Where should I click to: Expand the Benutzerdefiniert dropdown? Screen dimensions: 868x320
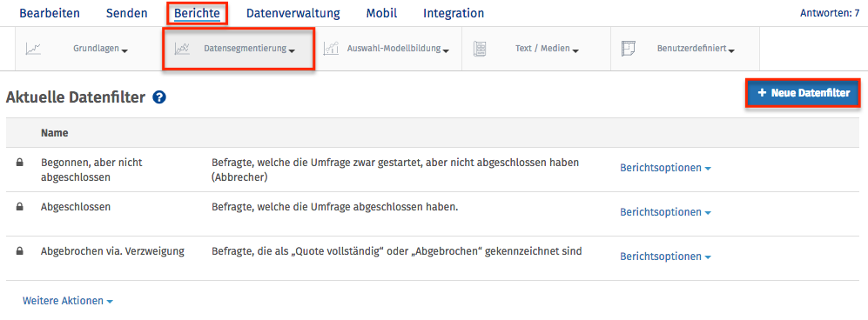pos(696,50)
